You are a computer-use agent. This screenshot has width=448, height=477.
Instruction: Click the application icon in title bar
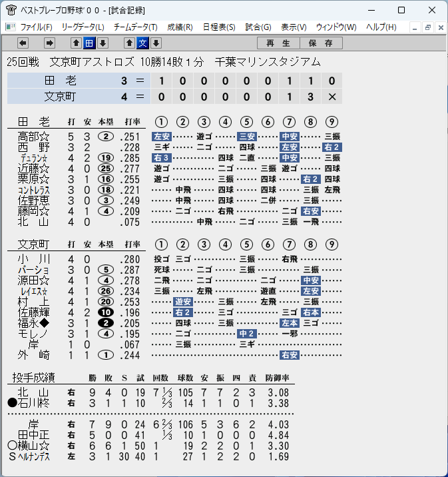pyautogui.click(x=11, y=10)
